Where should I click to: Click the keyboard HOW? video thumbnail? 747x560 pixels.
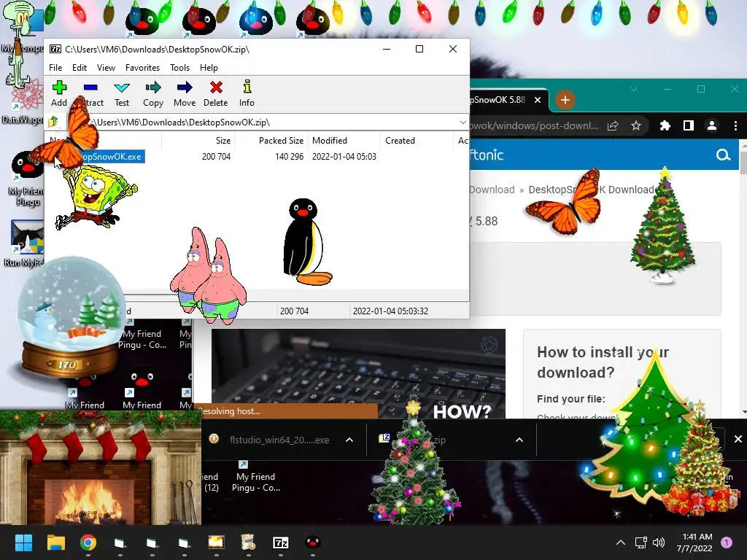tap(358, 374)
